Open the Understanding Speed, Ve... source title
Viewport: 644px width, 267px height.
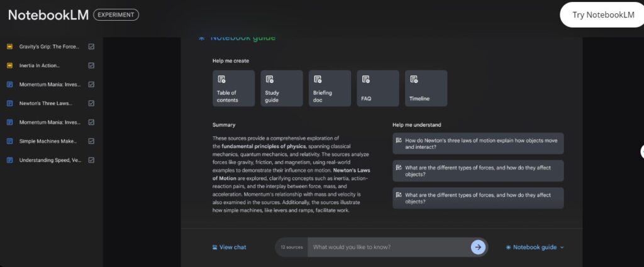pyautogui.click(x=50, y=160)
